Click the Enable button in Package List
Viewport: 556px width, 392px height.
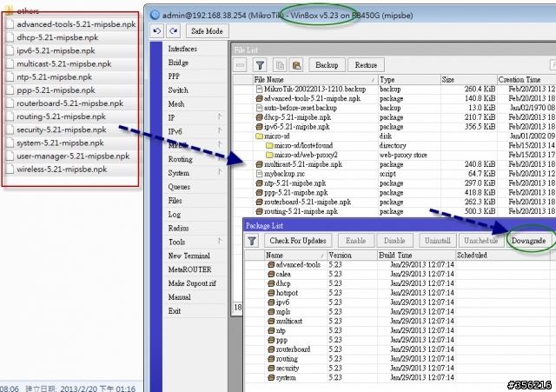355,241
